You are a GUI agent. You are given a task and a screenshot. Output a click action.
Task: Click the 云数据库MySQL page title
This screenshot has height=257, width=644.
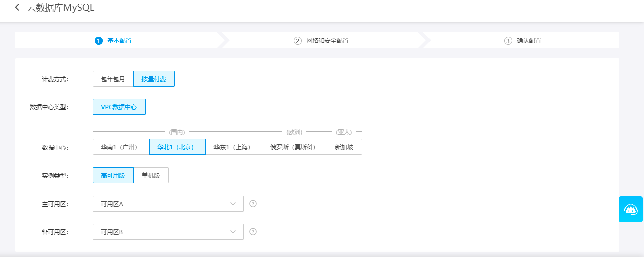[60, 8]
